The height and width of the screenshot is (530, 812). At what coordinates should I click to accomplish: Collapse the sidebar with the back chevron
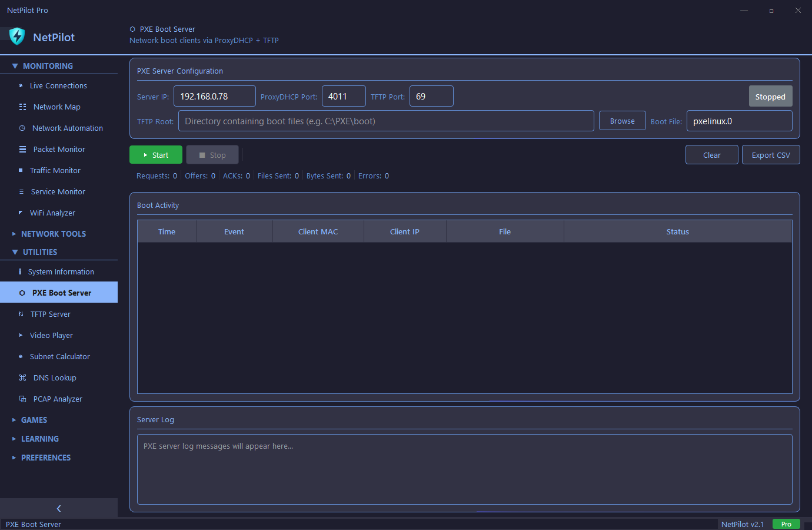coord(59,508)
